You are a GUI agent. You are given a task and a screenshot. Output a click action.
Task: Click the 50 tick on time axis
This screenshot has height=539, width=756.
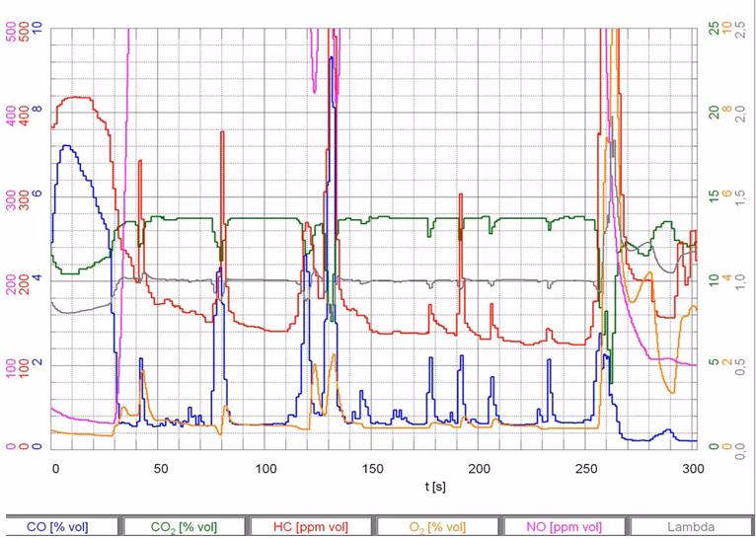[162, 467]
